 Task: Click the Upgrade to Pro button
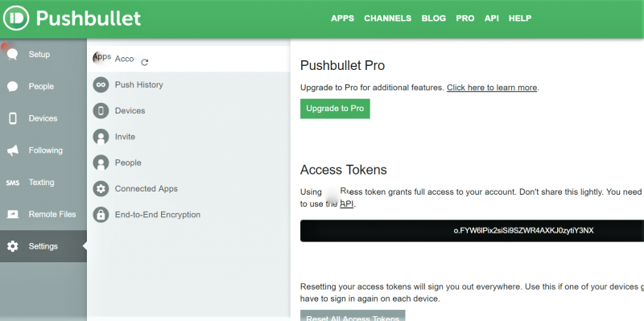pos(335,109)
